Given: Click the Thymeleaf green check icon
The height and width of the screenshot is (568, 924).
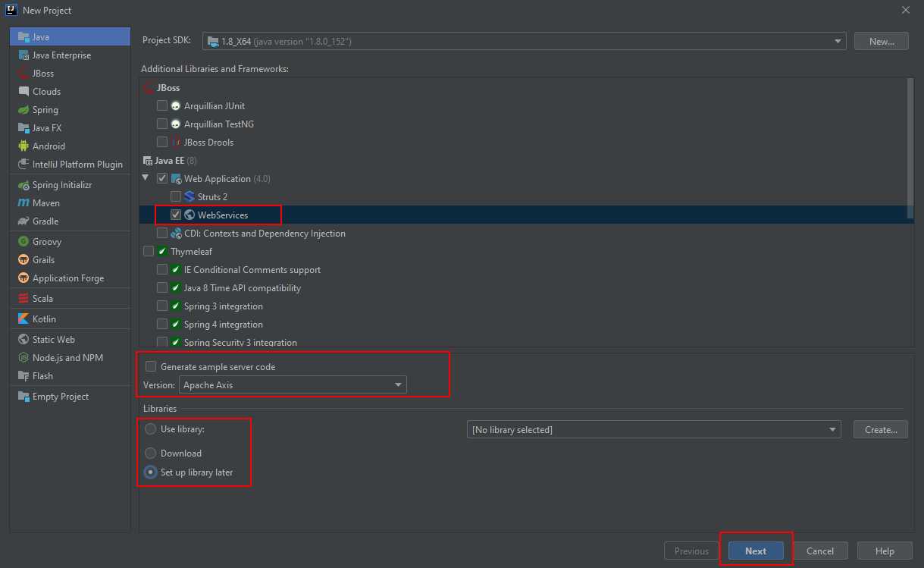Looking at the screenshot, I should tap(162, 251).
